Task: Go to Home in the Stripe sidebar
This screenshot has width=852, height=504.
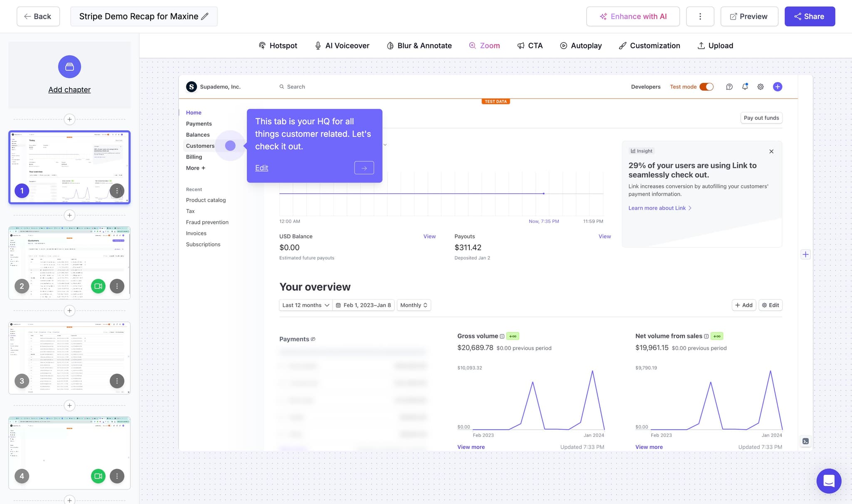Action: pyautogui.click(x=194, y=113)
